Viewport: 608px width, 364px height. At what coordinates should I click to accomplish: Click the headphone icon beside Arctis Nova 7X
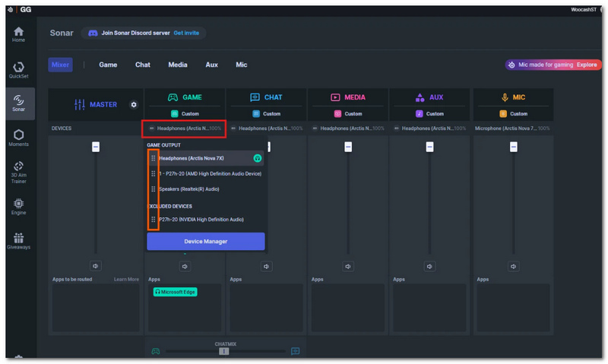(257, 158)
